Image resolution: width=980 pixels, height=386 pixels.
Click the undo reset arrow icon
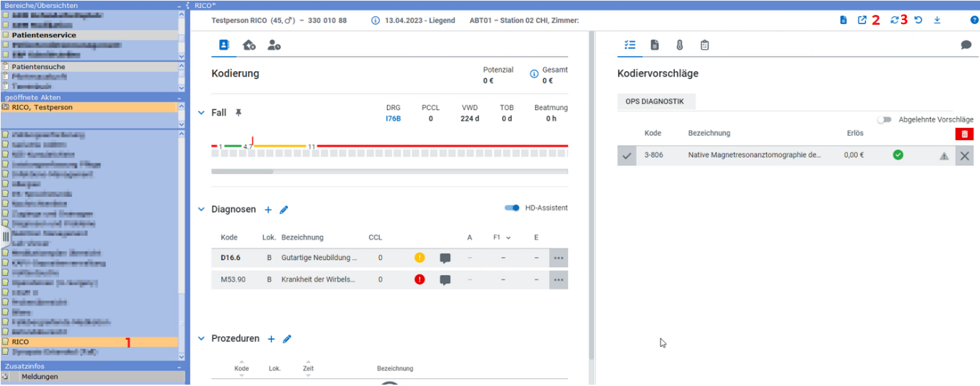918,20
